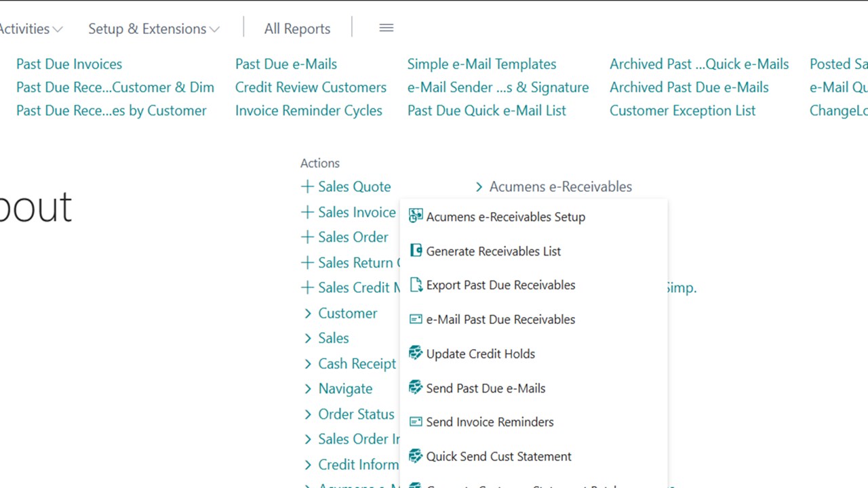The image size is (868, 488).
Task: Open Credit Review Customers
Action: pyautogui.click(x=311, y=87)
